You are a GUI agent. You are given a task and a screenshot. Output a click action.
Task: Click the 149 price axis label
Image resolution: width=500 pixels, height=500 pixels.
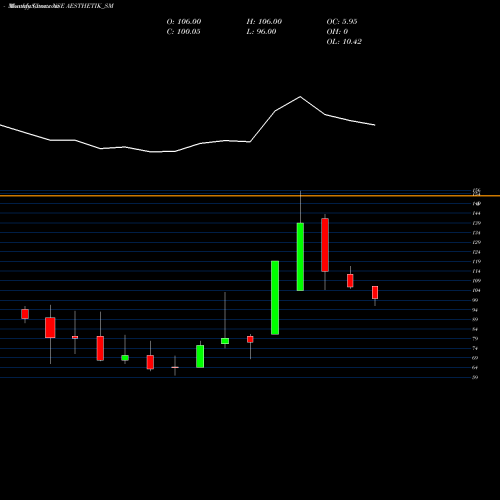click(476, 204)
